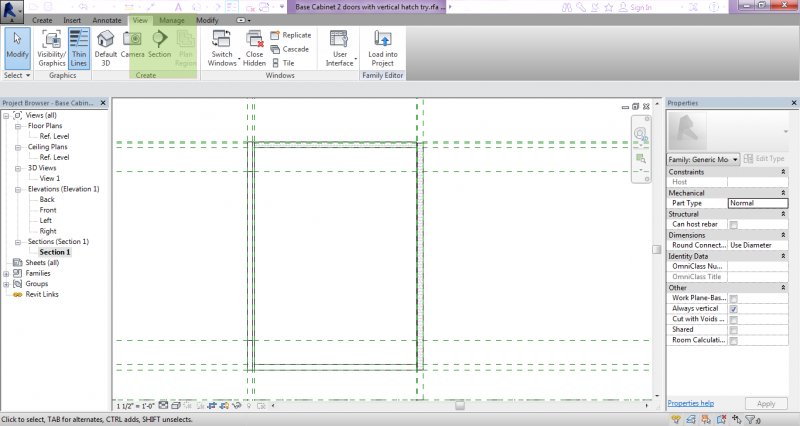This screenshot has width=800, height=426.
Task: Expand the Groups tree node
Action: pos(6,284)
